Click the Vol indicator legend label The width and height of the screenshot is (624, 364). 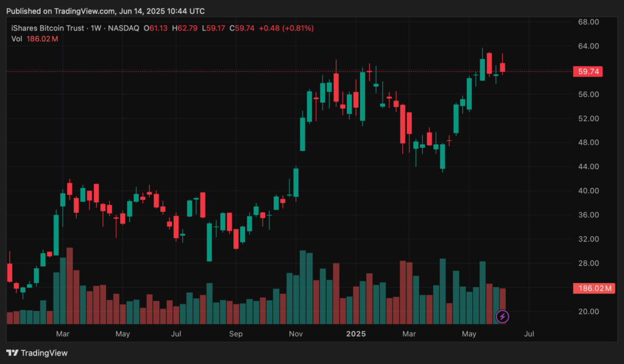click(x=16, y=39)
